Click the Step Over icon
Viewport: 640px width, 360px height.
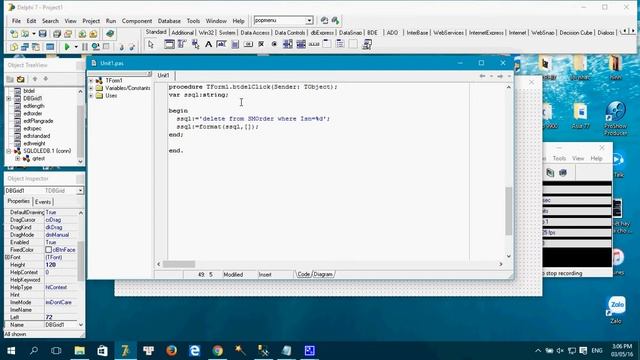click(131, 47)
